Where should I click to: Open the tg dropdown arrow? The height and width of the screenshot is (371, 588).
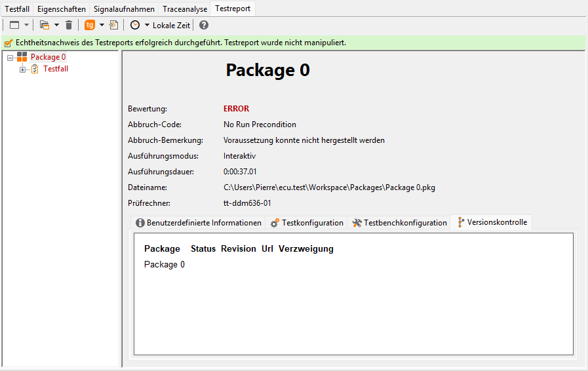click(x=102, y=25)
